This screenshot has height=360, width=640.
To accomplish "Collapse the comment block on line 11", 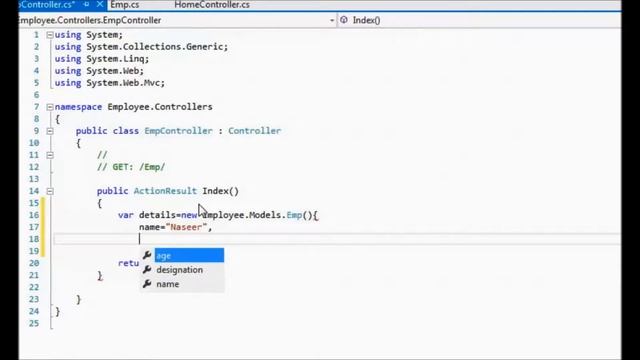I will [50, 155].
